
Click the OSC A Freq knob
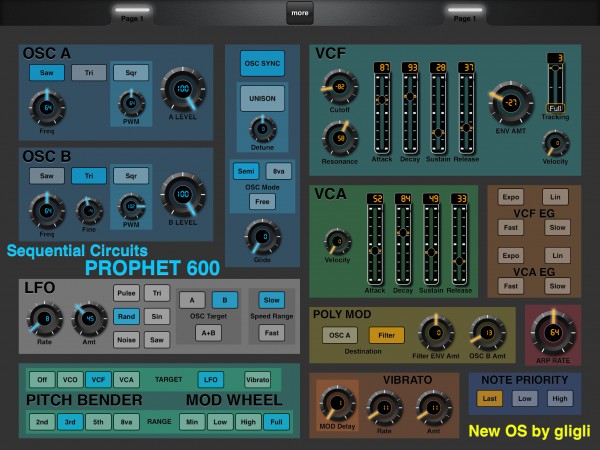click(x=47, y=108)
